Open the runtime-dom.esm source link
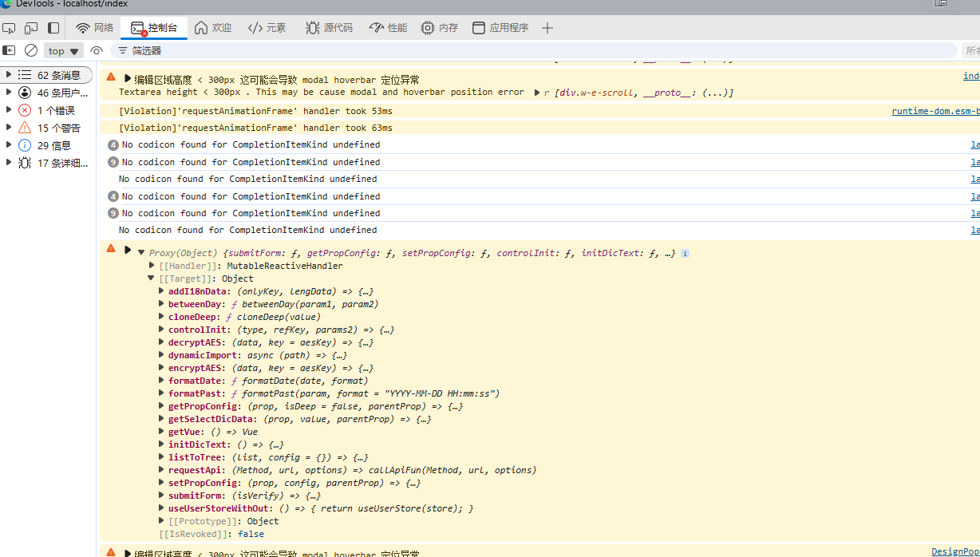Image resolution: width=980 pixels, height=557 pixels. tap(935, 111)
